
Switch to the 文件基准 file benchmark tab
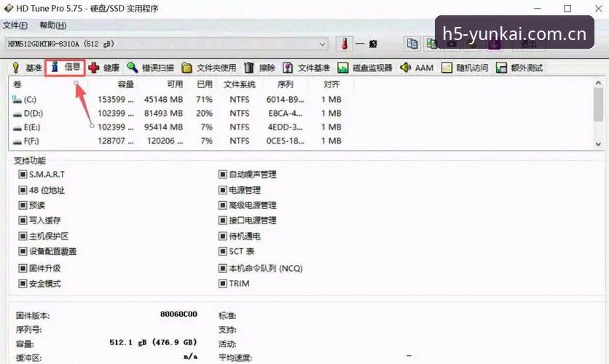click(x=307, y=68)
